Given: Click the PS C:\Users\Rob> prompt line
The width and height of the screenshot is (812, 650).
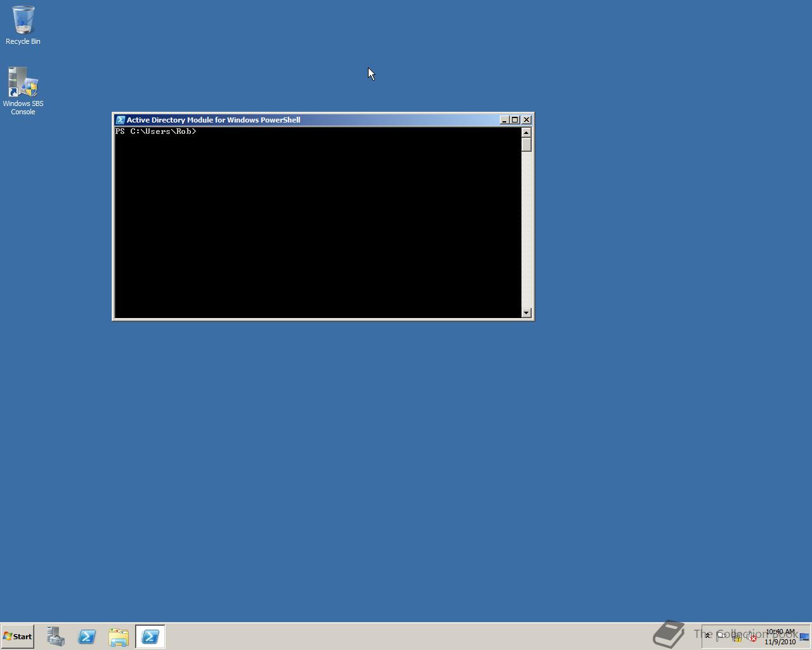Looking at the screenshot, I should coord(156,131).
